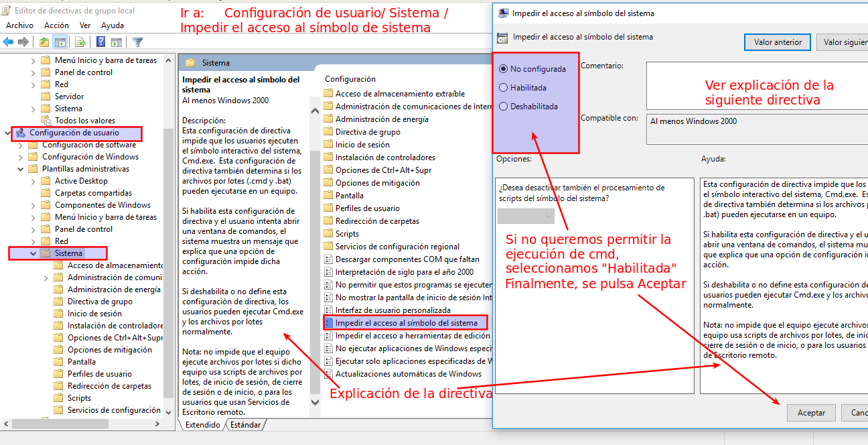Image resolution: width=868 pixels, height=445 pixels.
Task: Click the Valor anterior button
Action: 778,42
